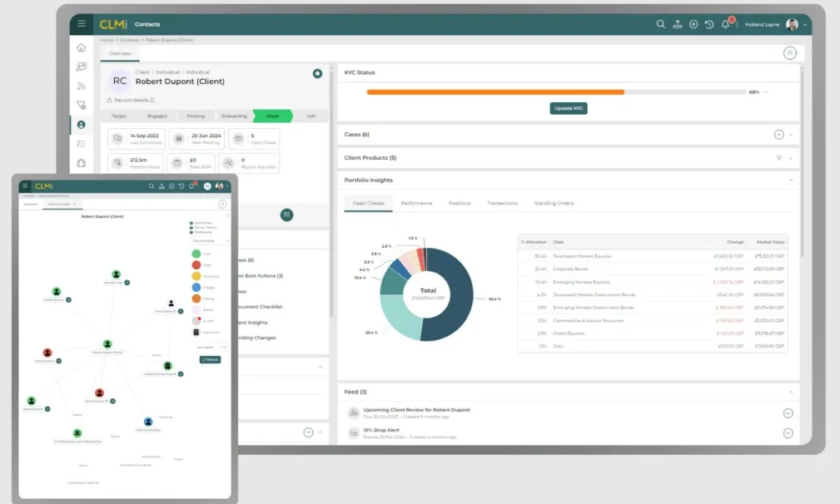The width and height of the screenshot is (840, 504).
Task: Open Link Depth dropdown in network graph
Action: tap(223, 348)
